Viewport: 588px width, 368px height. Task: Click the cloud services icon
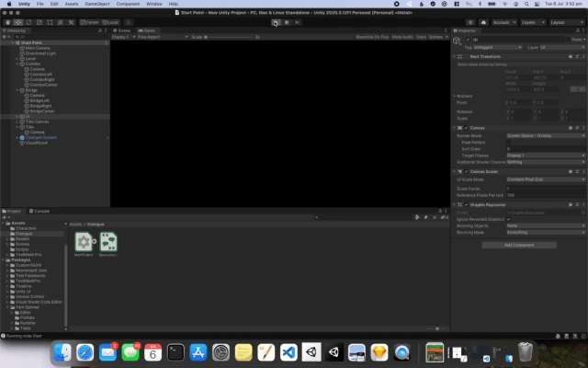pos(484,21)
